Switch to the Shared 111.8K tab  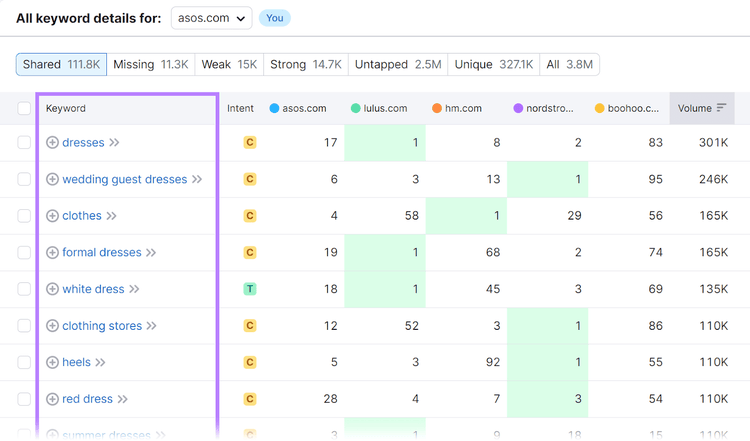(x=61, y=65)
